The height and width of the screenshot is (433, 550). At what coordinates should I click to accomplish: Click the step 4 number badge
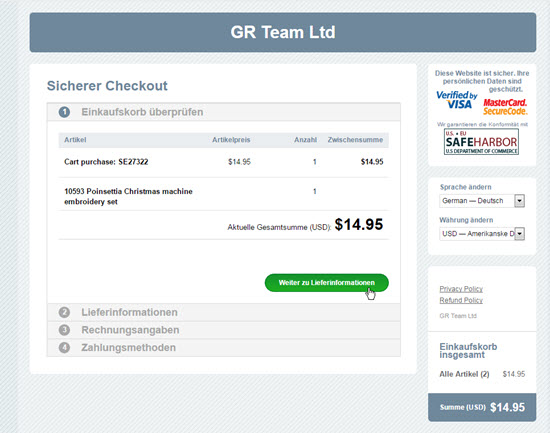click(x=64, y=348)
